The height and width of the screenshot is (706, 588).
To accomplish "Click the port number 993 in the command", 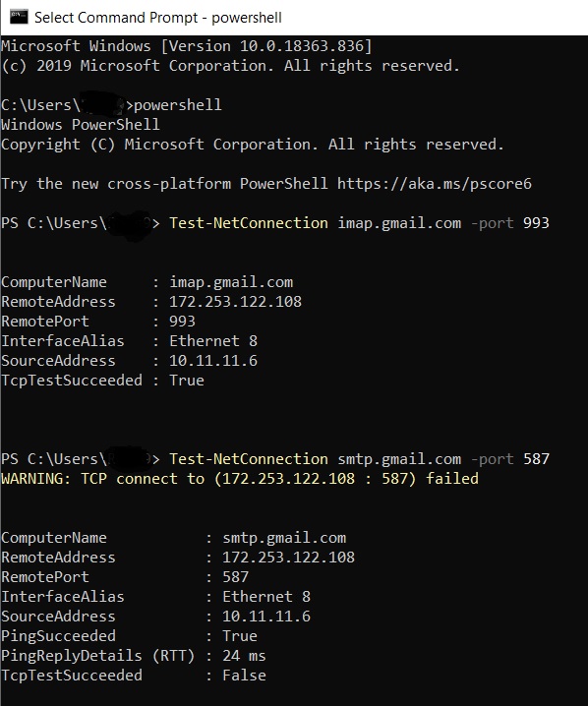I will tap(536, 223).
